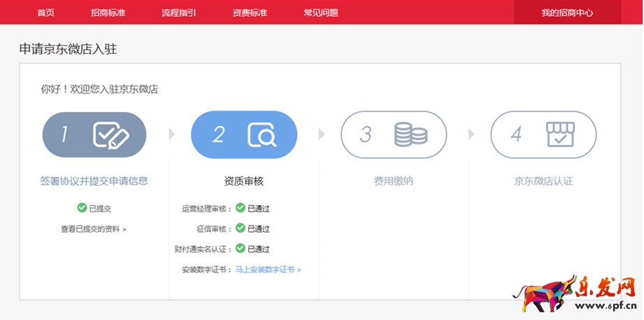Click the step 2 qualification review icon
This screenshot has height=320, width=644.
[262, 134]
